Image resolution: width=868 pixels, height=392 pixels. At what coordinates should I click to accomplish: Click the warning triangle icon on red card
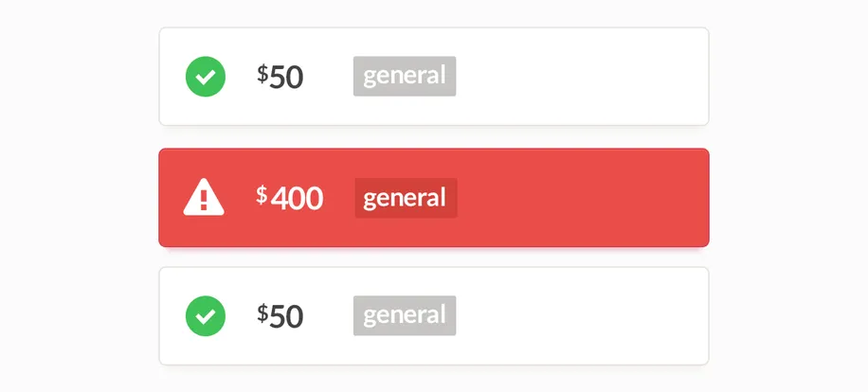point(204,198)
